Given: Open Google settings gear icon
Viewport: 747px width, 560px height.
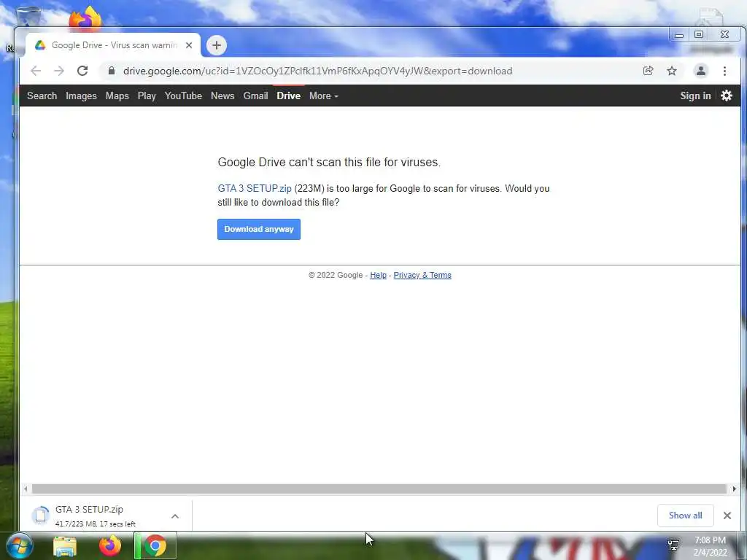Looking at the screenshot, I should click(x=726, y=96).
